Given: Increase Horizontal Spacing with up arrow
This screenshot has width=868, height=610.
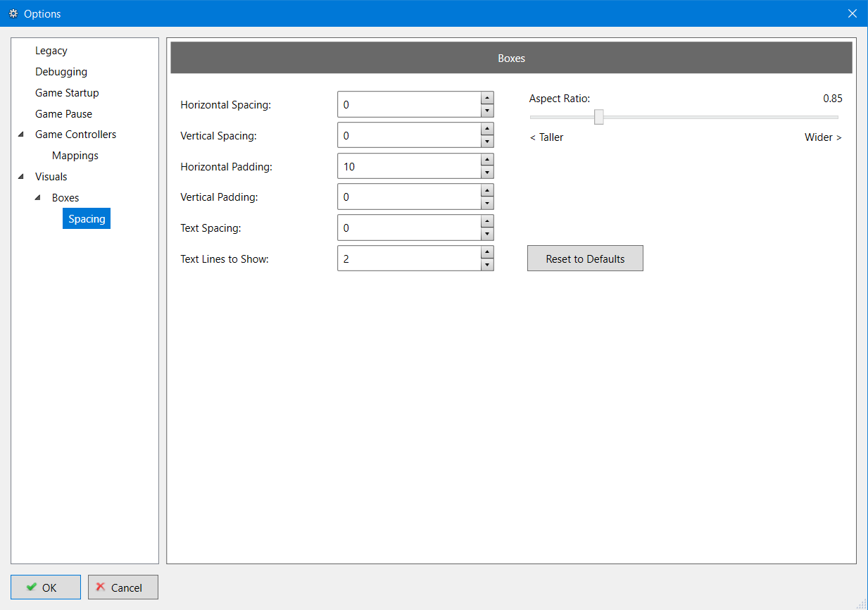Looking at the screenshot, I should 486,98.
